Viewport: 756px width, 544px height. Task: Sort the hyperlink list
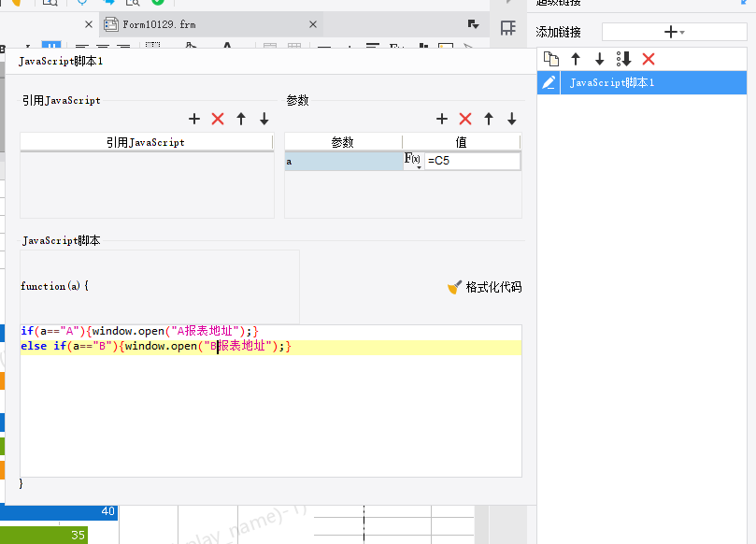pos(624,59)
